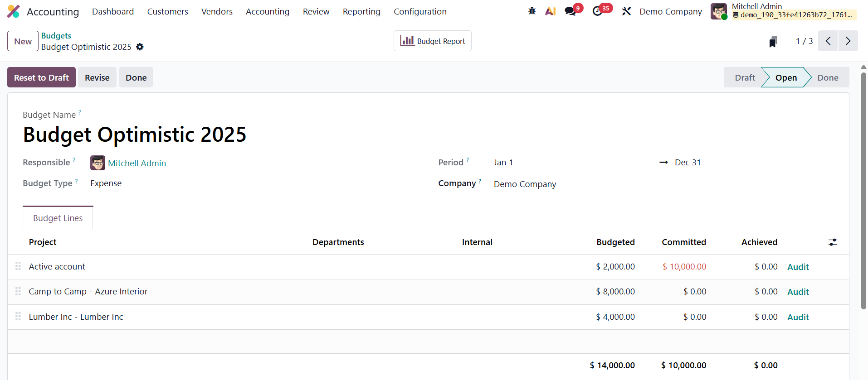The image size is (868, 380).
Task: Open the Budget Report
Action: pos(432,41)
